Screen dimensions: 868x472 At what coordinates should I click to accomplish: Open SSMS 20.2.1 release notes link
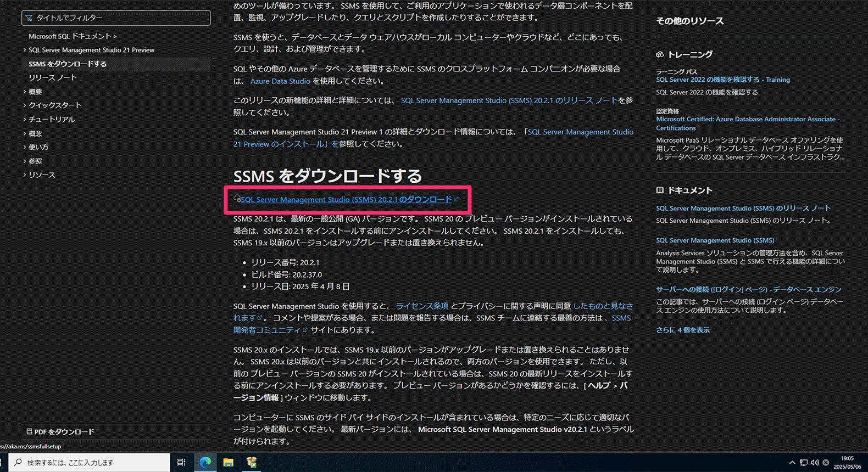click(509, 100)
